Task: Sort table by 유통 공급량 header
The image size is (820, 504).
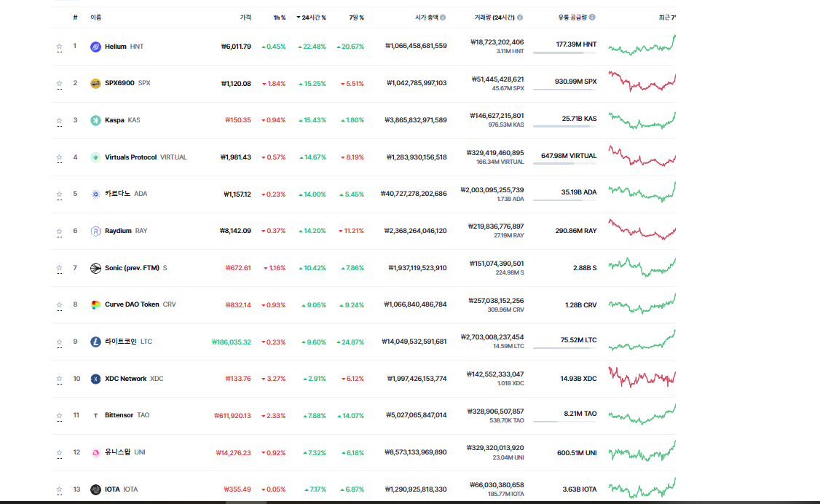Action: pos(572,17)
